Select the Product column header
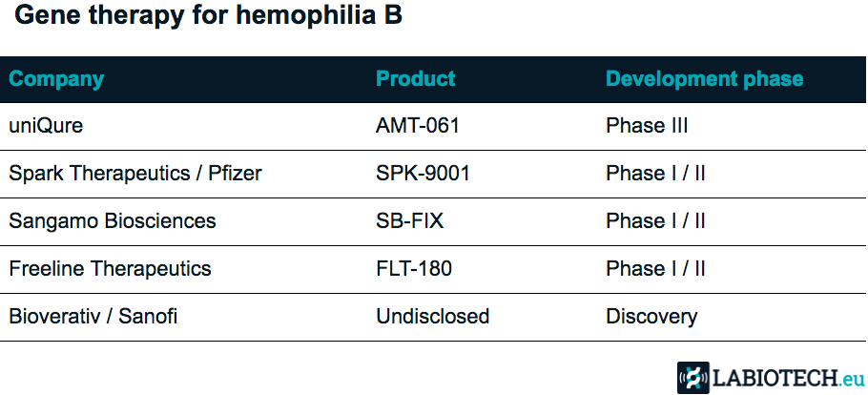The image size is (868, 395). [x=416, y=78]
